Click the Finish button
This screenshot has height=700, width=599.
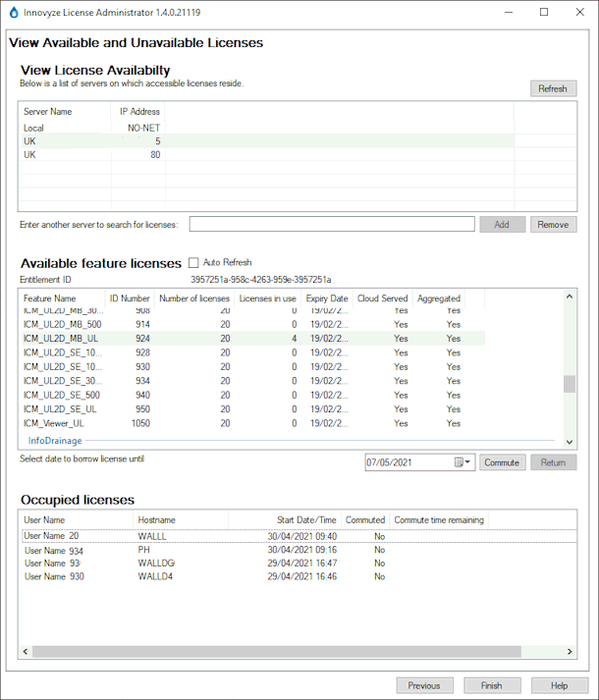(492, 685)
